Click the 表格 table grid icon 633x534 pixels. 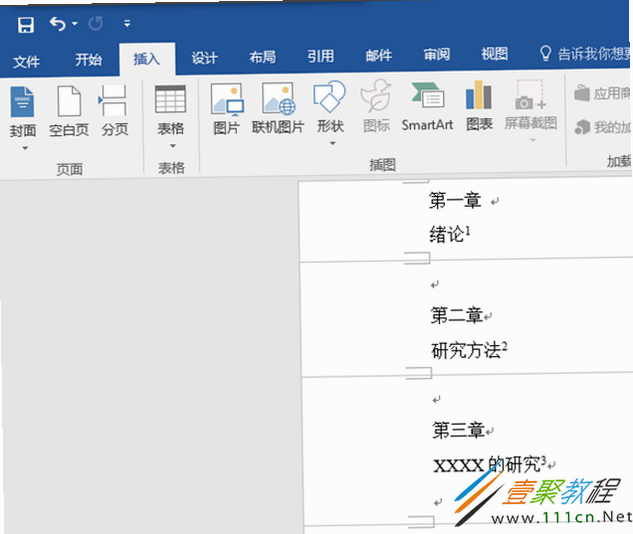pos(170,99)
